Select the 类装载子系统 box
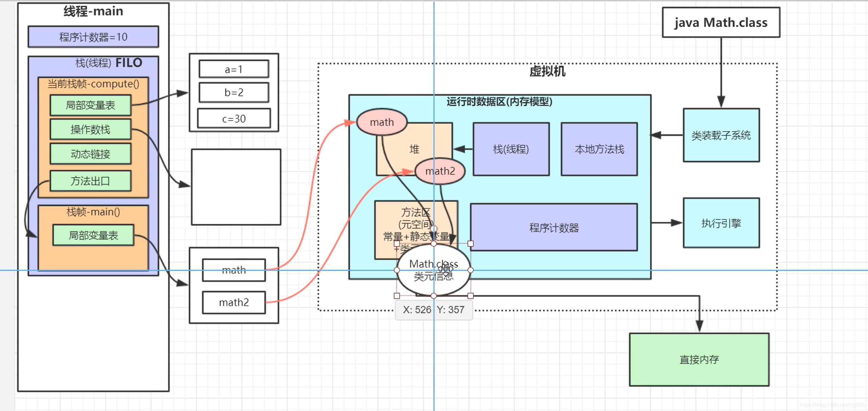868x411 pixels. tap(721, 135)
